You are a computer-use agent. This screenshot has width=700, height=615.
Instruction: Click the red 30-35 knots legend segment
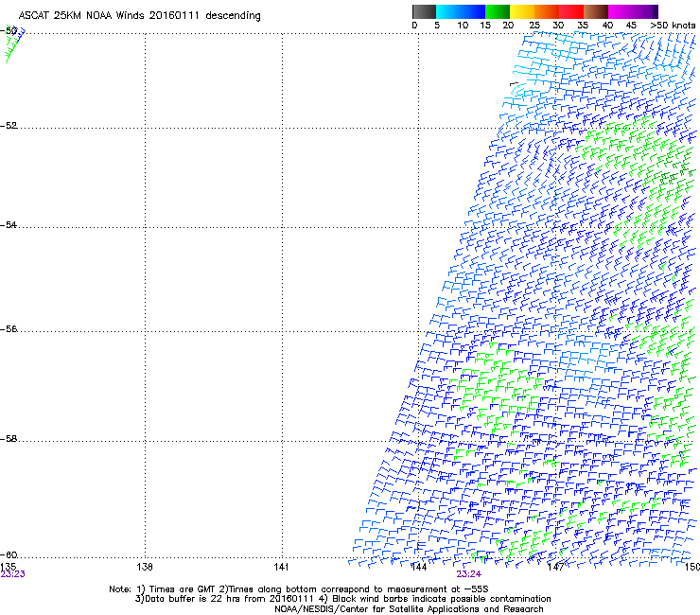click(x=571, y=11)
